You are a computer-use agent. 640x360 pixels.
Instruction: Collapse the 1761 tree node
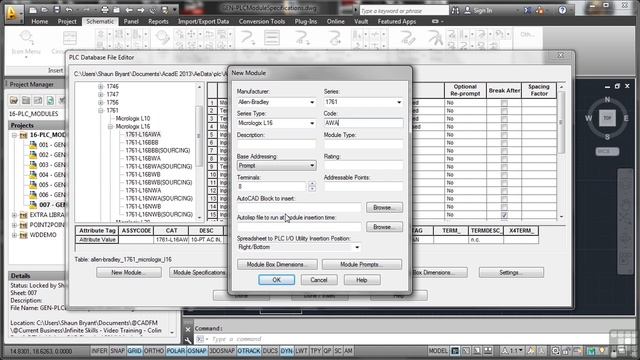coord(100,110)
